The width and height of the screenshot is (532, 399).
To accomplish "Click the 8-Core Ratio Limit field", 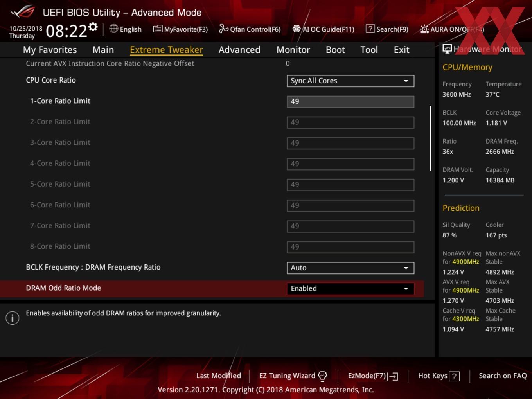I will tap(350, 246).
